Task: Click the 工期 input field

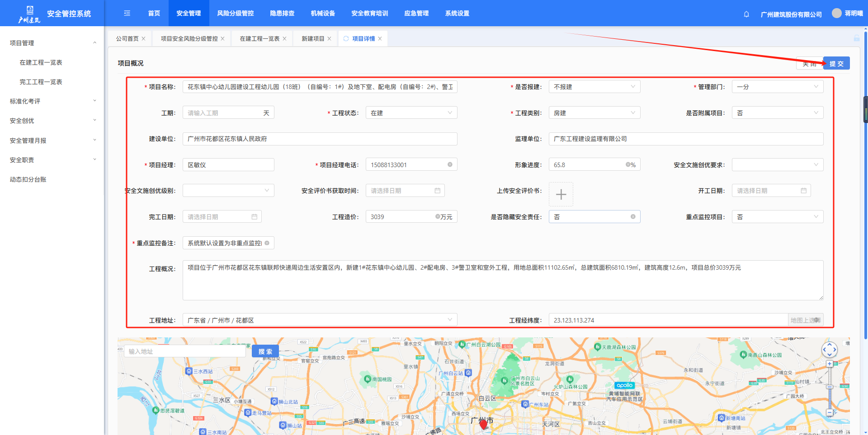Action: (x=223, y=113)
